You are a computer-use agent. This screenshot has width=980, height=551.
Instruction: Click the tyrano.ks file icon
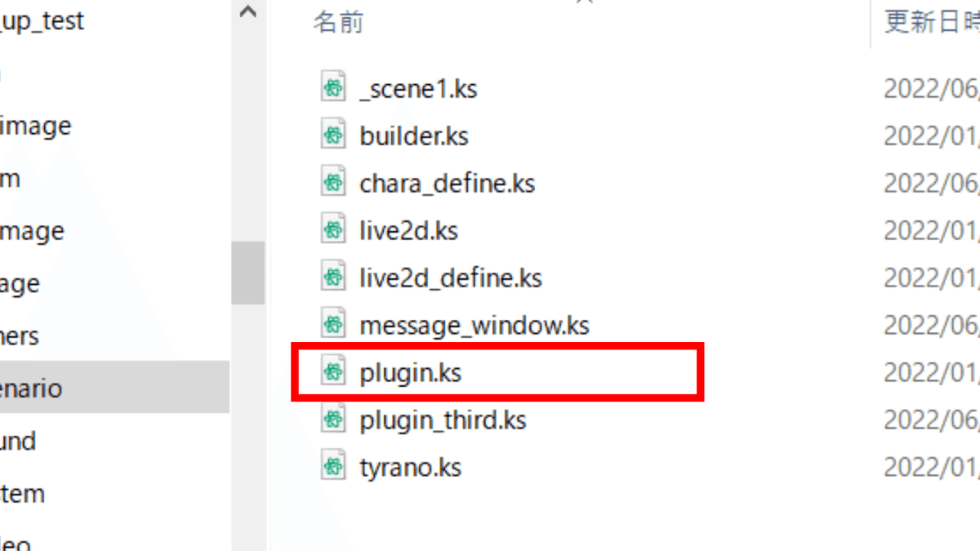(x=332, y=467)
